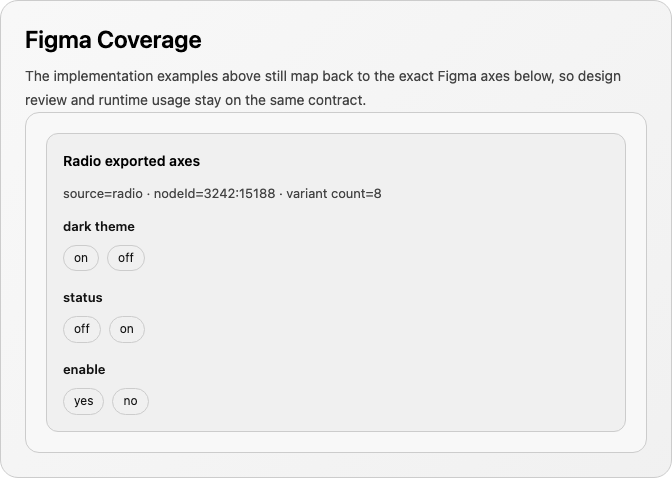Click the variant count=8 text
The image size is (672, 478).
[334, 194]
